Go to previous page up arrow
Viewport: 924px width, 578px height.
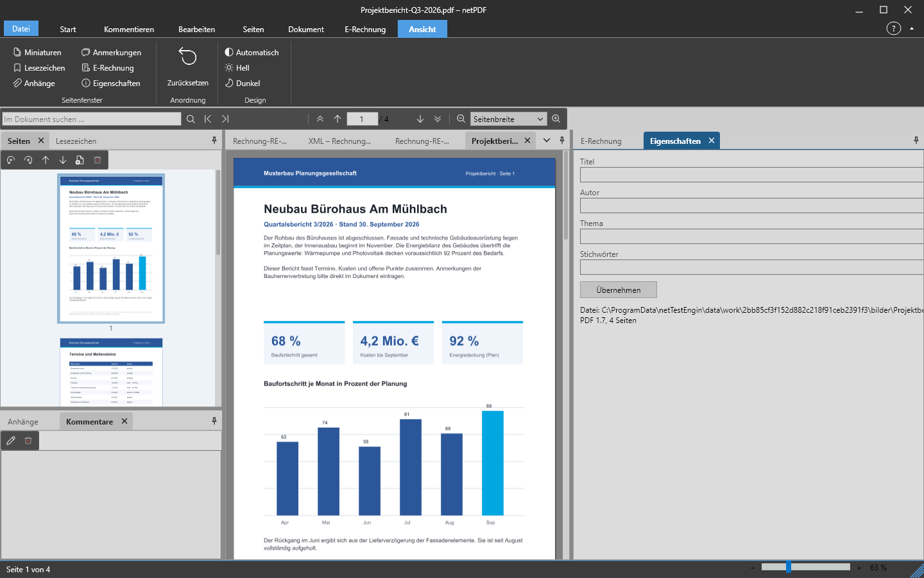[338, 119]
